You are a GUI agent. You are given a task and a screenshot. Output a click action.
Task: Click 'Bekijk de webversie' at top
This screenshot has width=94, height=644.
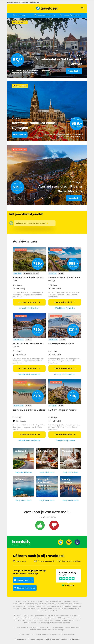click(x=26, y=2)
